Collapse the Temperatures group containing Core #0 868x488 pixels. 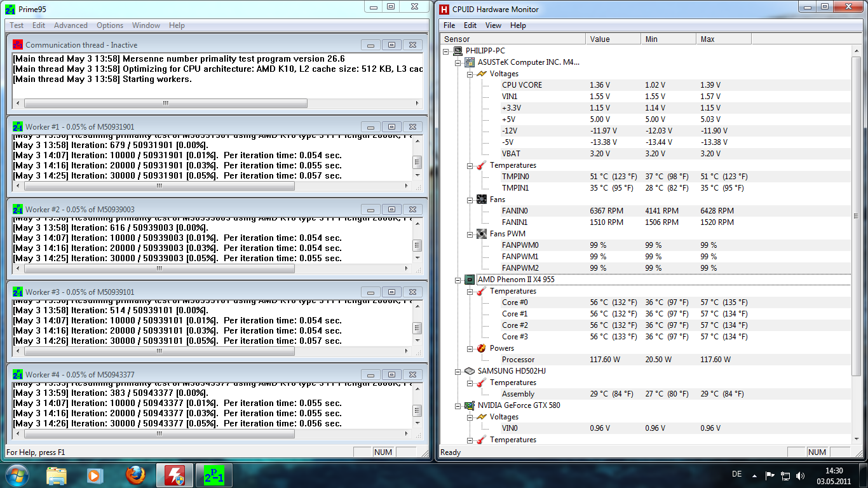[x=470, y=291]
